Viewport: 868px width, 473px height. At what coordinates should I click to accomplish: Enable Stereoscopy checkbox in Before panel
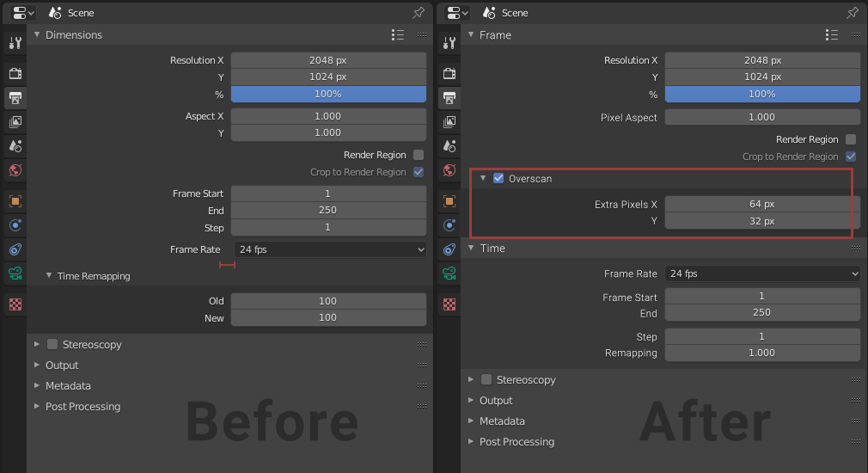(52, 345)
